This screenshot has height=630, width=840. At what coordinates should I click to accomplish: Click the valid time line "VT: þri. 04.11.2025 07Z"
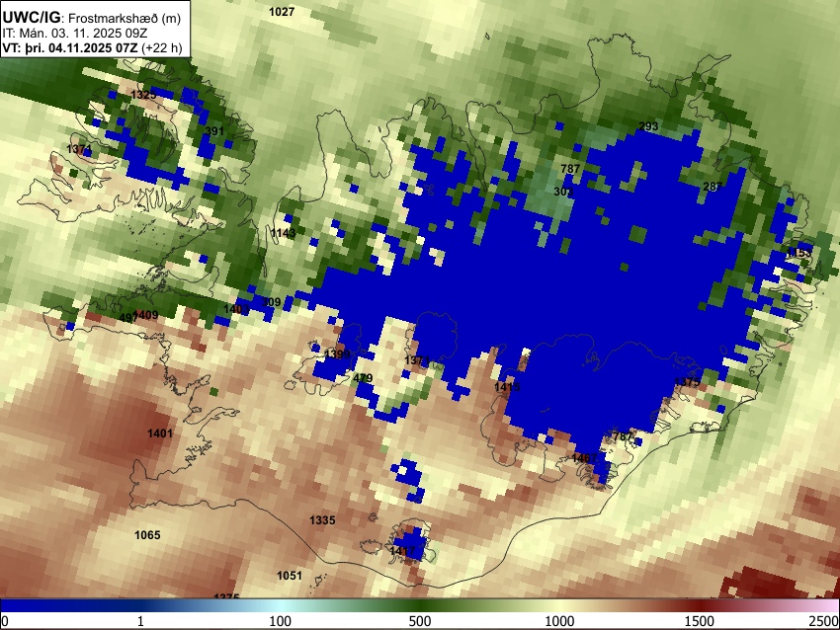71,47
